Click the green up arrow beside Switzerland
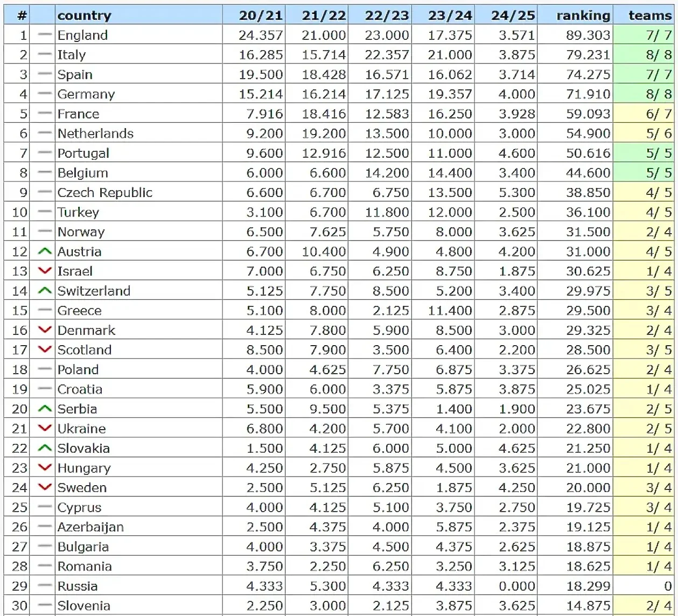The image size is (678, 616). click(x=45, y=291)
